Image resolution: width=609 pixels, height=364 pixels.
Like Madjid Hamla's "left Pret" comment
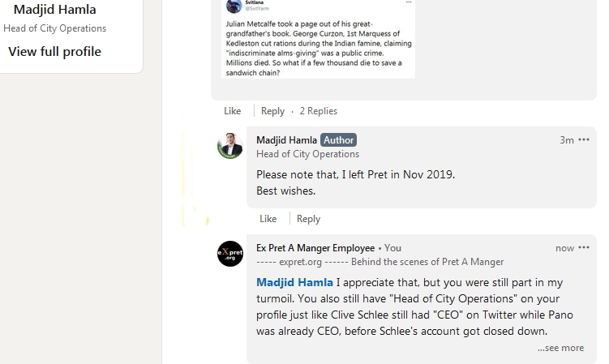point(268,219)
